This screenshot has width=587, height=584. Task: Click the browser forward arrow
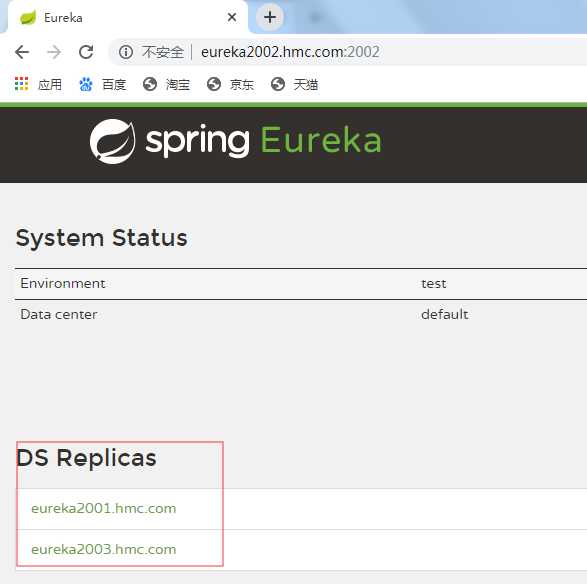[54, 52]
